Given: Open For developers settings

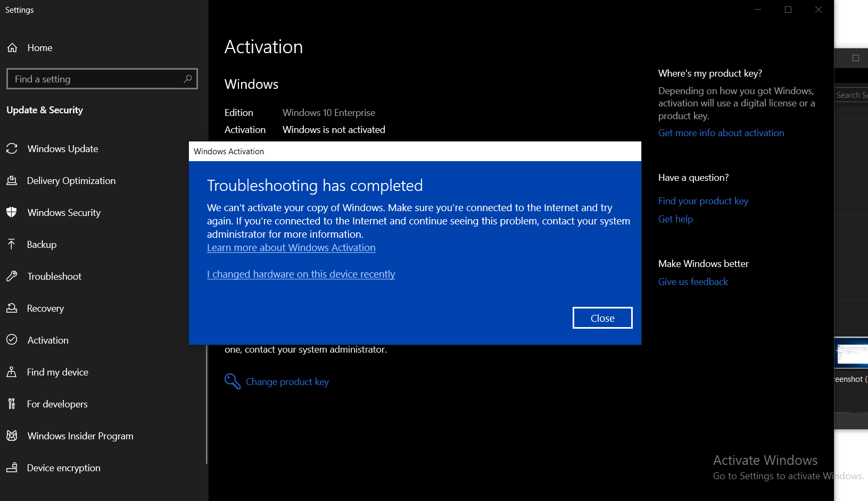Looking at the screenshot, I should point(57,404).
